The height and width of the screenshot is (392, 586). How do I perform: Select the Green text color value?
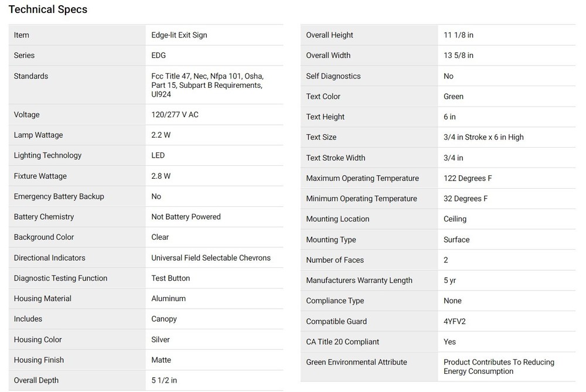click(453, 97)
